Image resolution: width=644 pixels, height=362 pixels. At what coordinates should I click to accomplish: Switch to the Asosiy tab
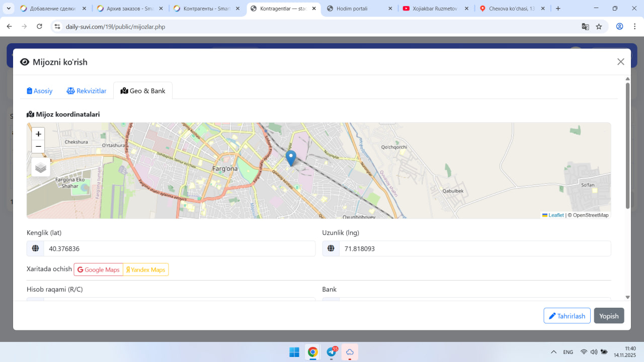pos(40,91)
